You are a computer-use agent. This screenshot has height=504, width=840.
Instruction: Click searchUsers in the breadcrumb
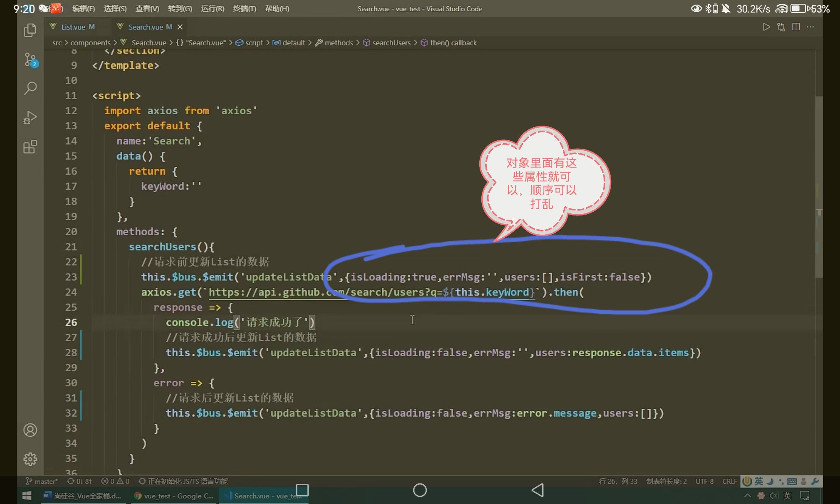click(x=391, y=43)
